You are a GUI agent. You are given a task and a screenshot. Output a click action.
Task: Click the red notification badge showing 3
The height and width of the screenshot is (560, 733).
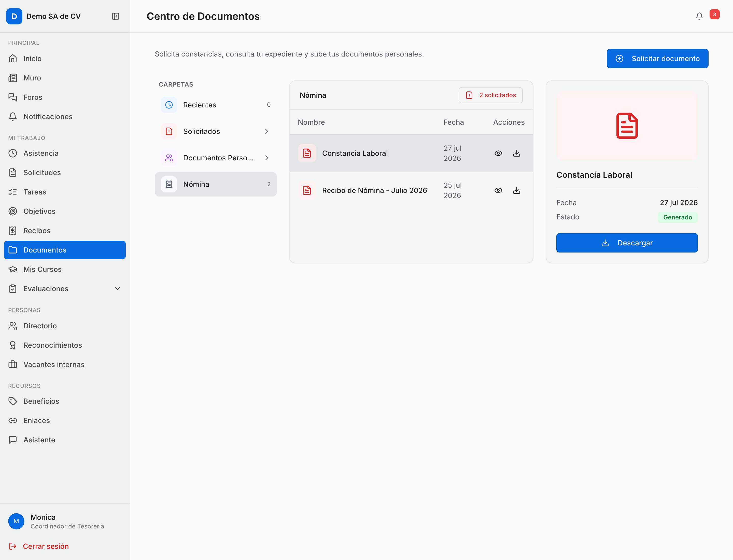pyautogui.click(x=714, y=14)
